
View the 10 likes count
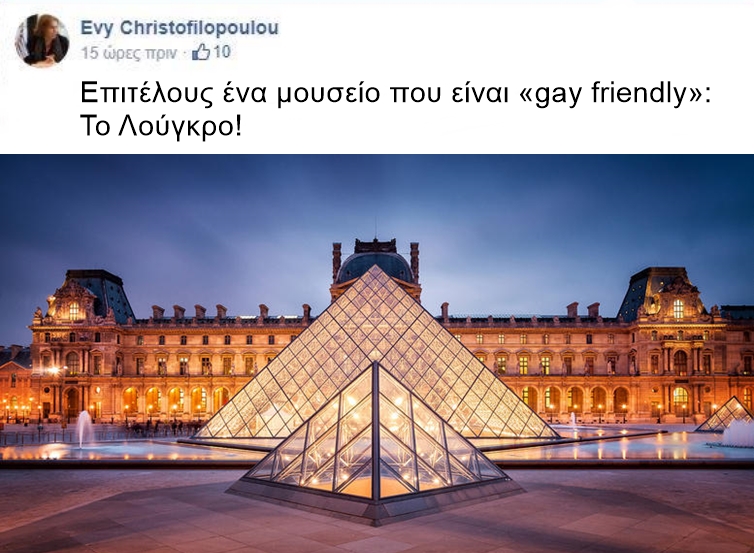click(222, 52)
